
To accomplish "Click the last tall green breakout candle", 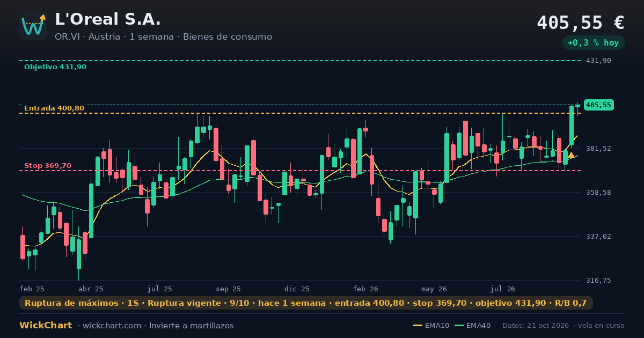I will [572, 126].
